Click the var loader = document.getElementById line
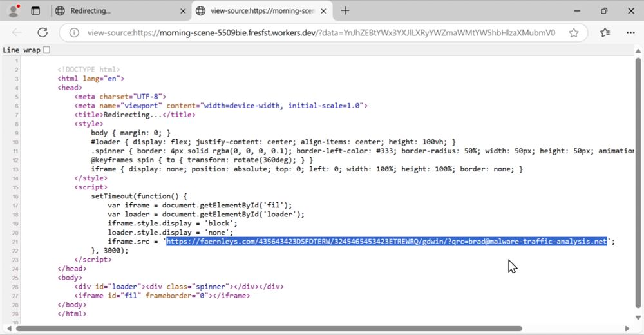The image size is (644, 335). coord(206,214)
